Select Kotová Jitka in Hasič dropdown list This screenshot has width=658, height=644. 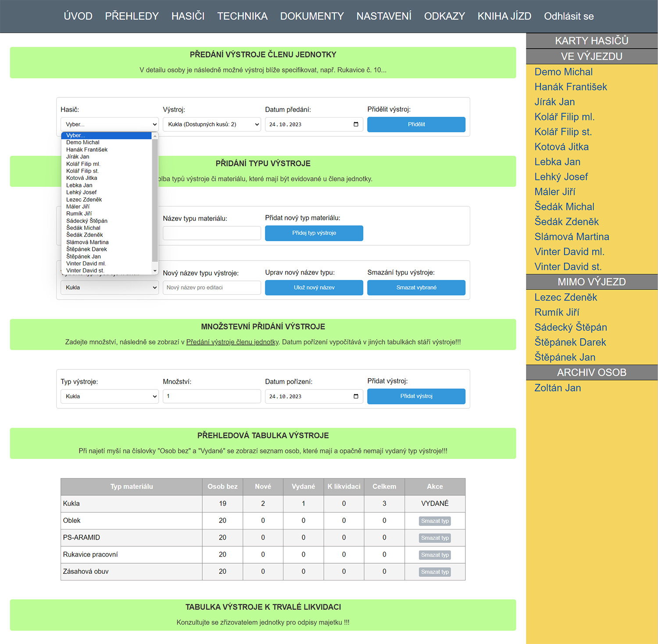point(82,178)
